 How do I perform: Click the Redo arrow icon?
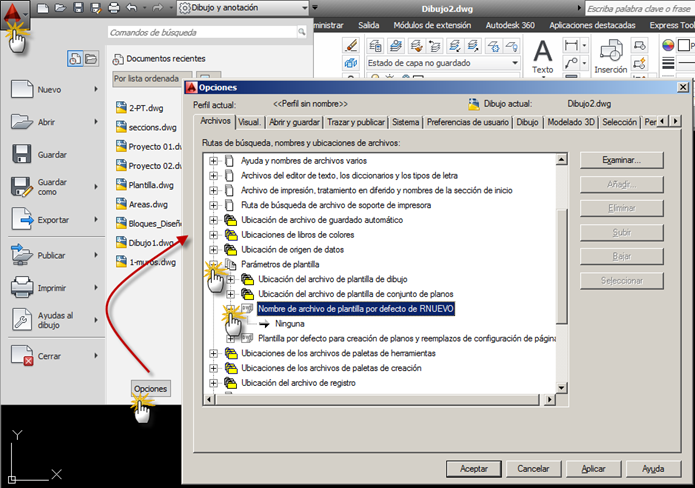(157, 8)
